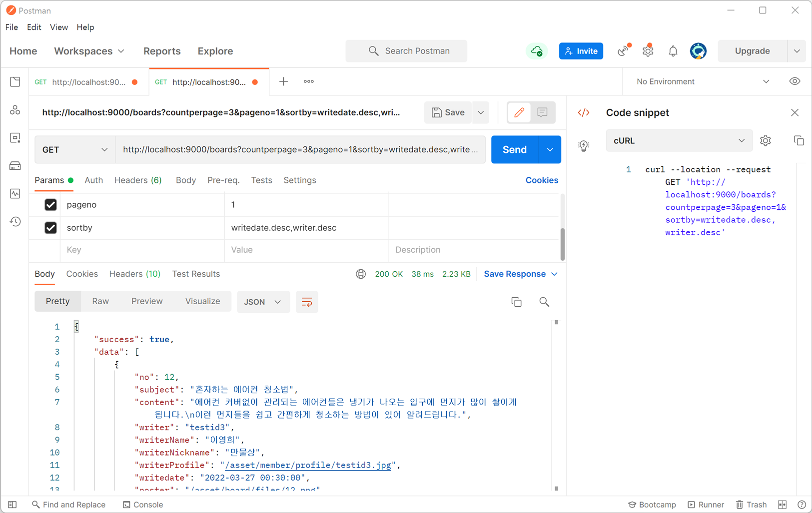Viewport: 812px width, 513px height.
Task: Choose language in cURL dropdown
Action: tap(679, 141)
